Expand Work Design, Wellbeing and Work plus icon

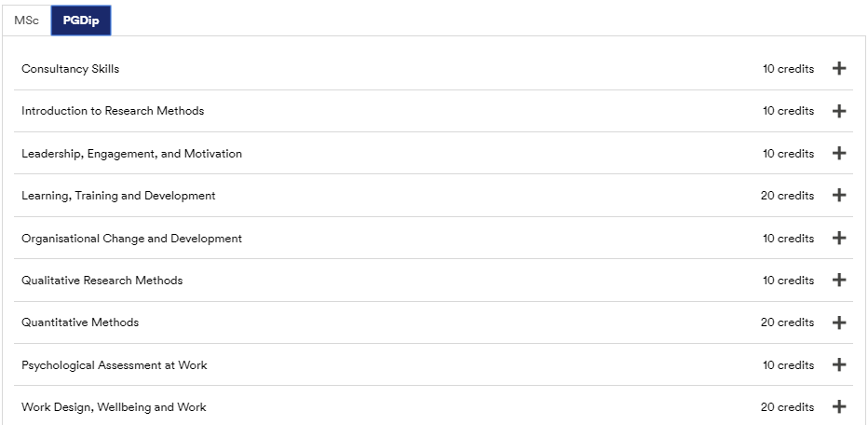click(x=839, y=406)
